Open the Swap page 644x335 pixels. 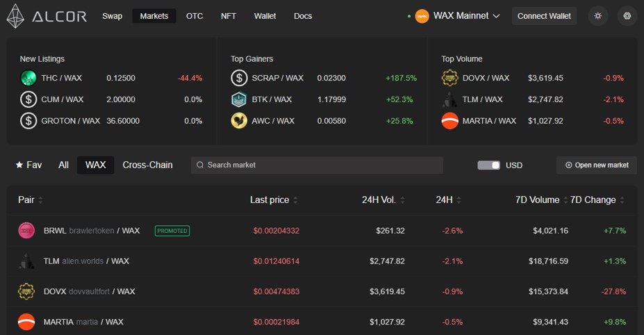point(112,16)
